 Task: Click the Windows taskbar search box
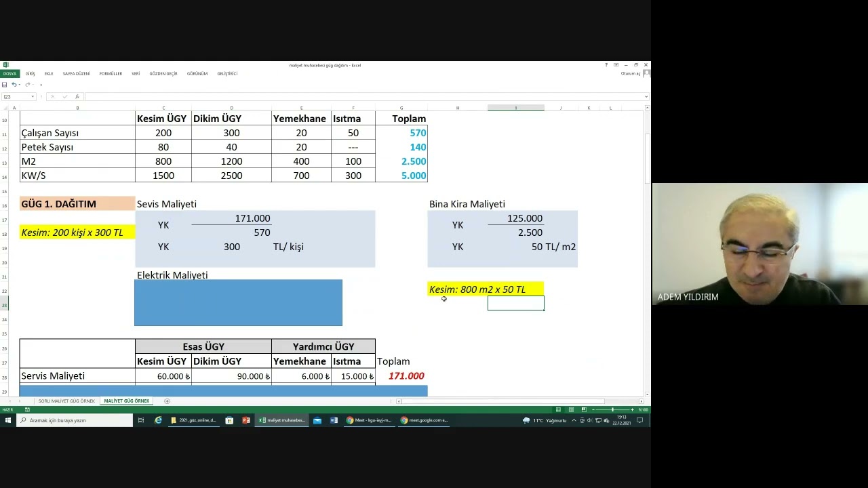pos(75,420)
